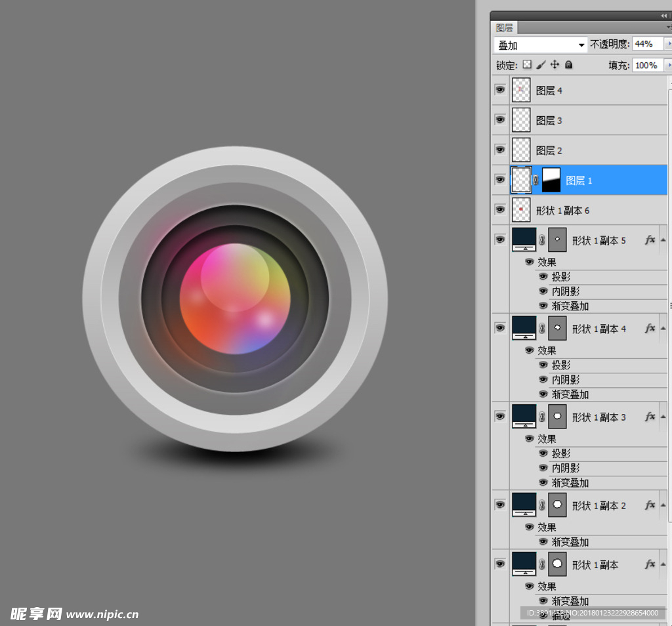Screen dimensions: 672x626
Task: Select the 图层 3 layer
Action: pyautogui.click(x=591, y=121)
